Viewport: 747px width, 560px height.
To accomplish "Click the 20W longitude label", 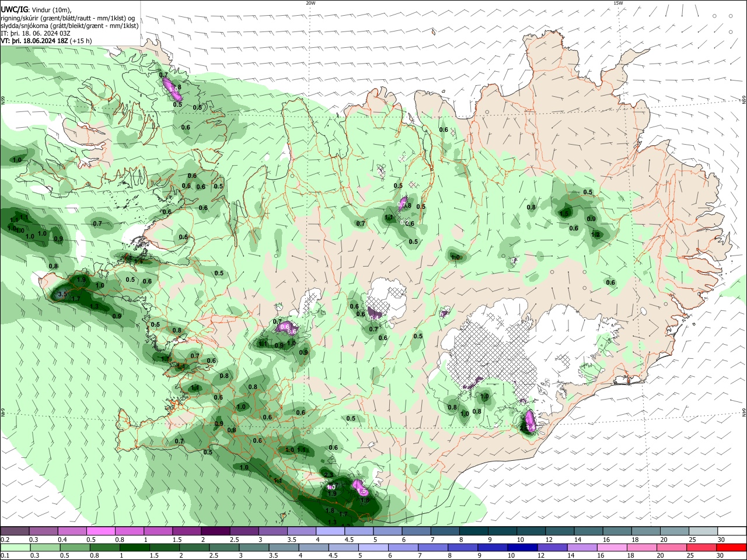I will (x=310, y=3).
